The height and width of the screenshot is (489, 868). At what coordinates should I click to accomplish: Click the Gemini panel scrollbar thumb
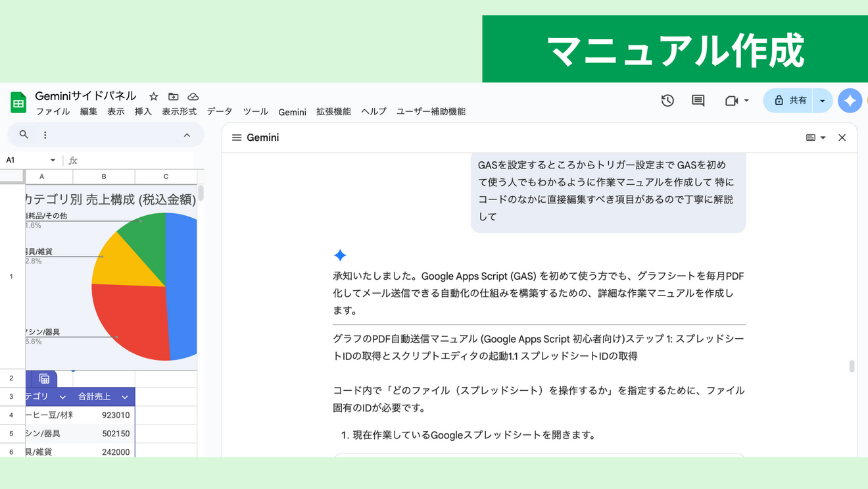[x=852, y=366]
